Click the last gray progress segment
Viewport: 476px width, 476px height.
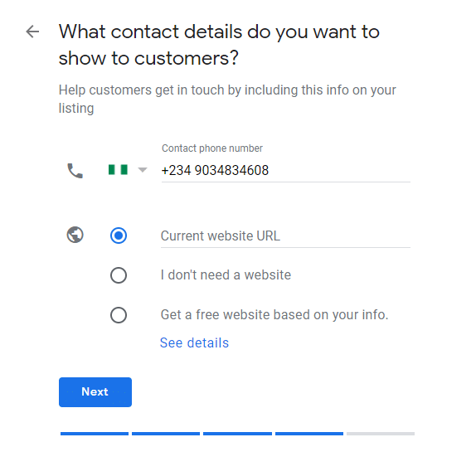(x=381, y=434)
